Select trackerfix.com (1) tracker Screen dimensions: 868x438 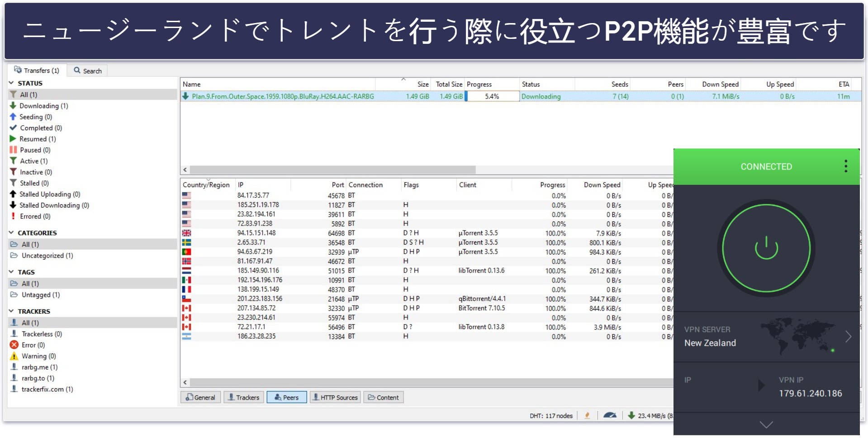point(47,389)
